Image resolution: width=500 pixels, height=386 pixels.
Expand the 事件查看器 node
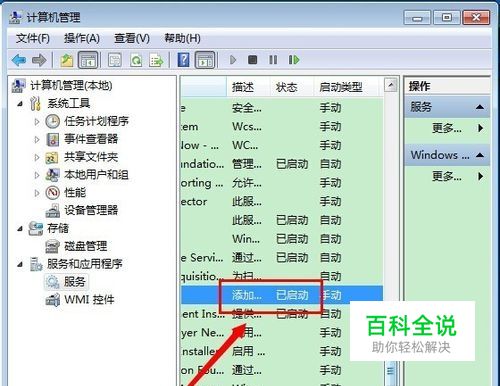[x=37, y=140]
